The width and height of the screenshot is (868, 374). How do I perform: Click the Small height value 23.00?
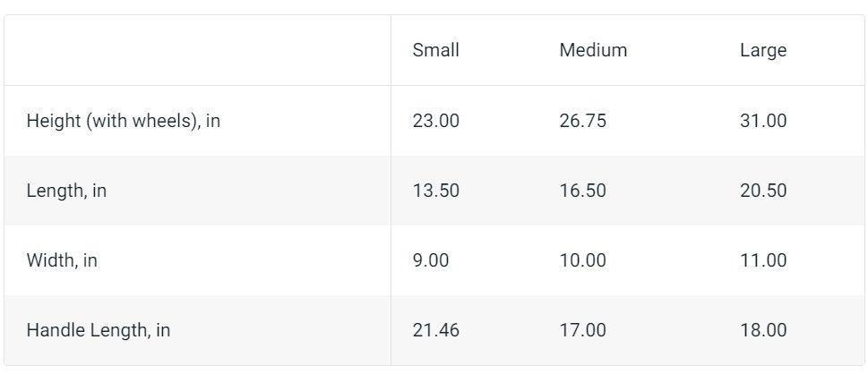pyautogui.click(x=435, y=121)
